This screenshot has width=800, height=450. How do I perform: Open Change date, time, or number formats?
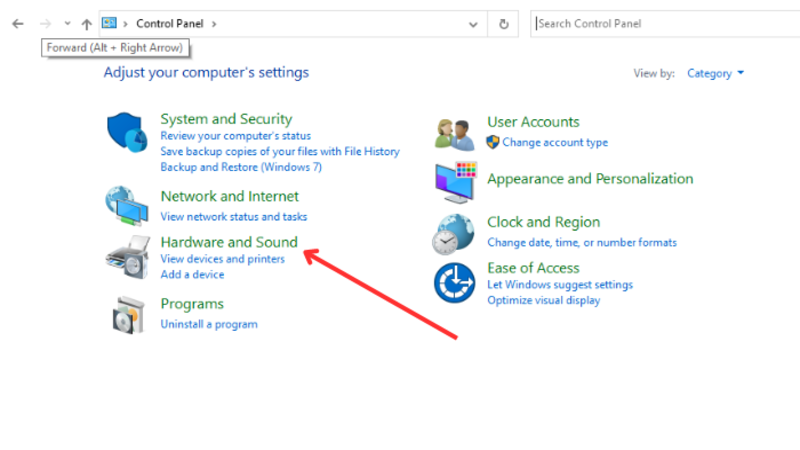pos(582,243)
